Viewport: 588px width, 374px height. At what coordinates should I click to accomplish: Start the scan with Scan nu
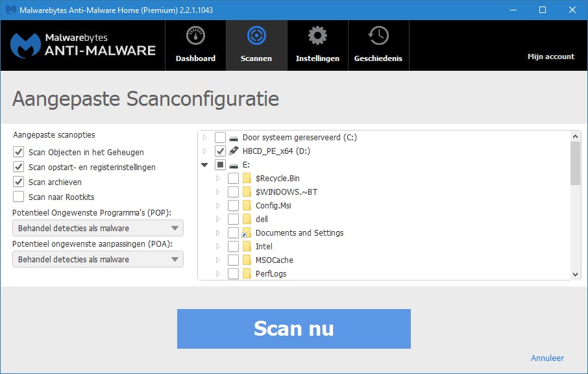pos(293,329)
